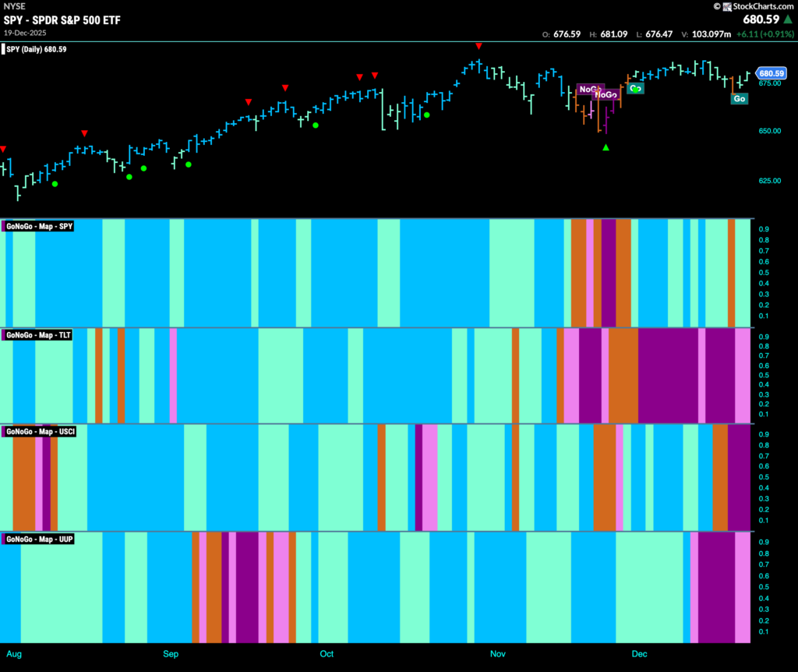Click the teal Go flag at the chart's right edge
This screenshot has width=798, height=672.
click(740, 99)
